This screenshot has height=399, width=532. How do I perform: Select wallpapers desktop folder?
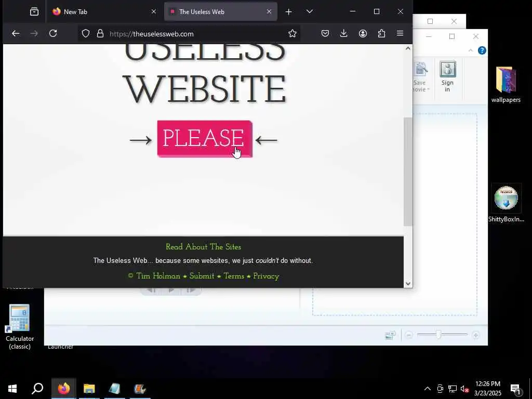coord(506,85)
